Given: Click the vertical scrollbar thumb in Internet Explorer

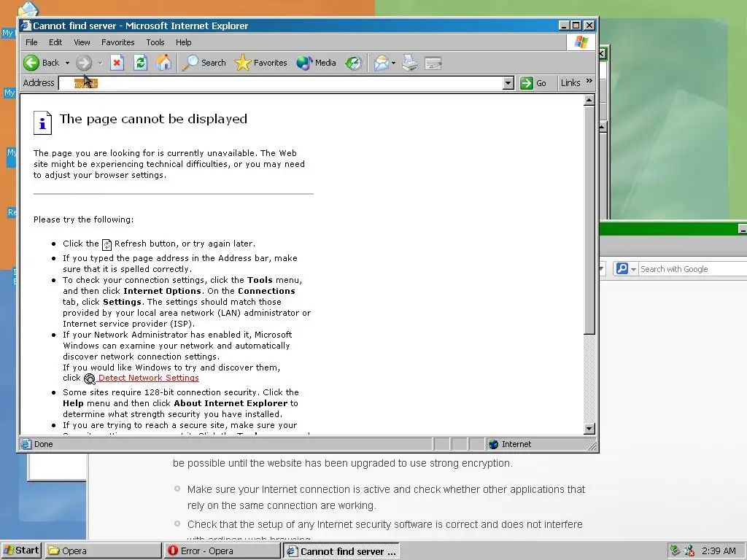Looking at the screenshot, I should tap(589, 220).
